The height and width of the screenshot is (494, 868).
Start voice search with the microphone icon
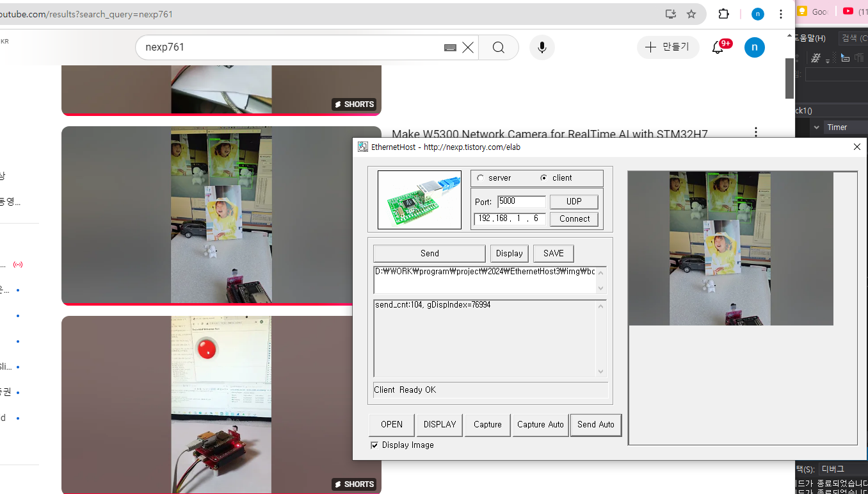click(x=542, y=47)
